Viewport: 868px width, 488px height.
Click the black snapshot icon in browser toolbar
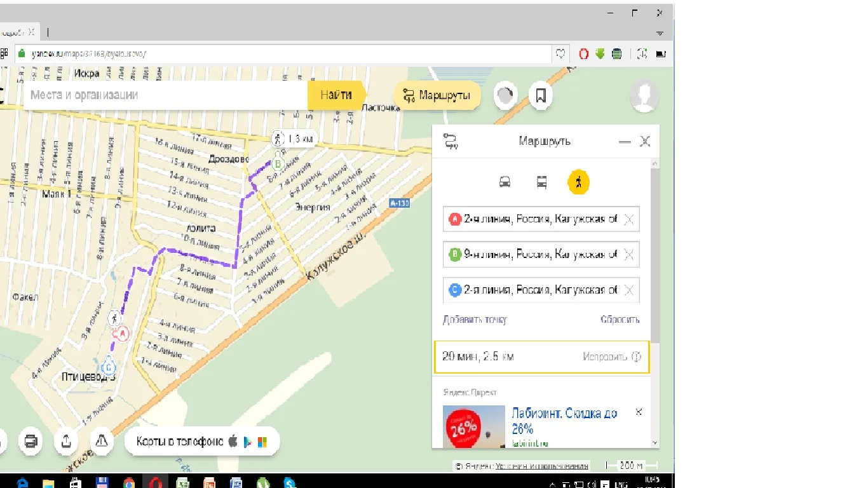click(660, 54)
